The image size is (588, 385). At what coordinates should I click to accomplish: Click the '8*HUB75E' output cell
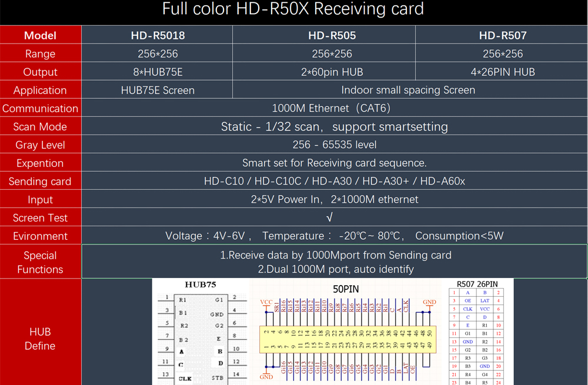(x=158, y=72)
